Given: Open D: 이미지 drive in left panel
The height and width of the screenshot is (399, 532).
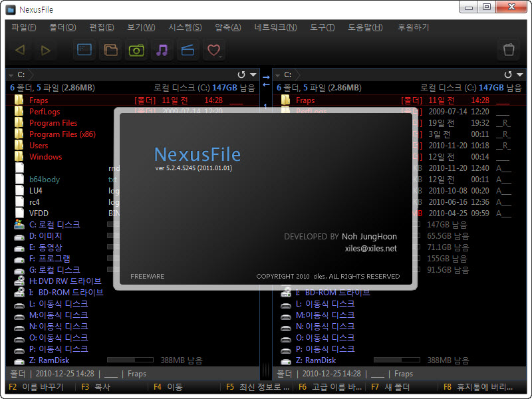Looking at the screenshot, I should (45, 236).
